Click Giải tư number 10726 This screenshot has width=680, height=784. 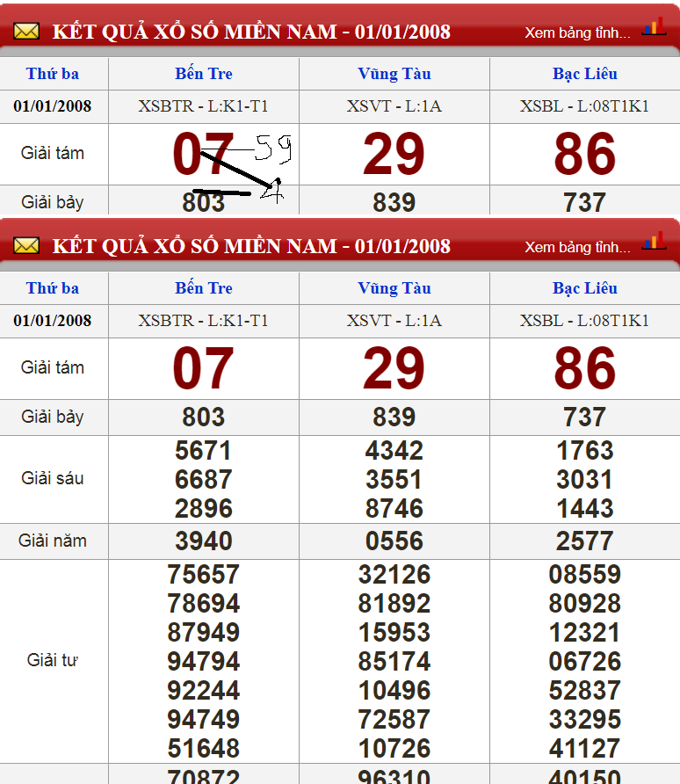click(x=394, y=749)
